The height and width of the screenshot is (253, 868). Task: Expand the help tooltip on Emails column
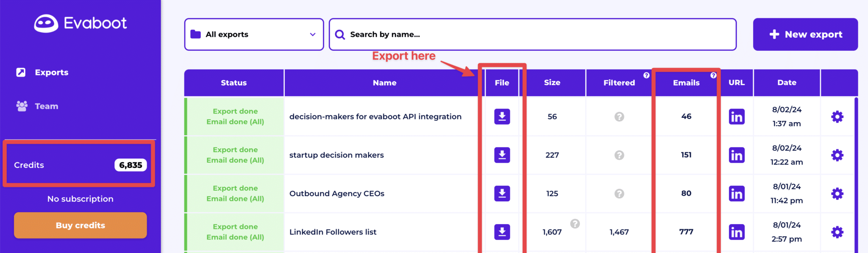(x=713, y=75)
